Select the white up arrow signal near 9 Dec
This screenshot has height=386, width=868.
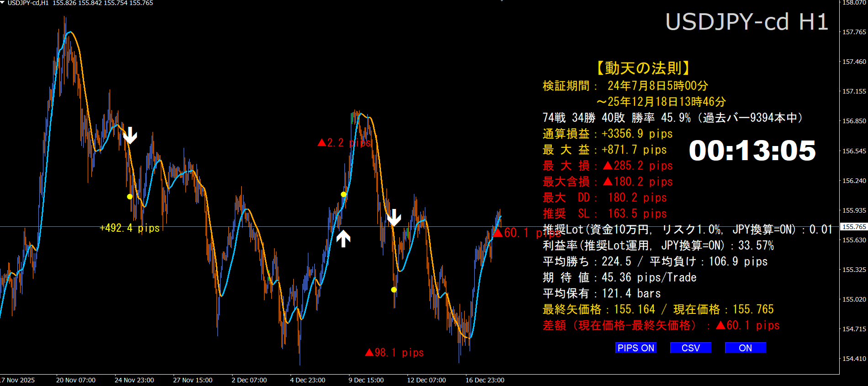344,239
